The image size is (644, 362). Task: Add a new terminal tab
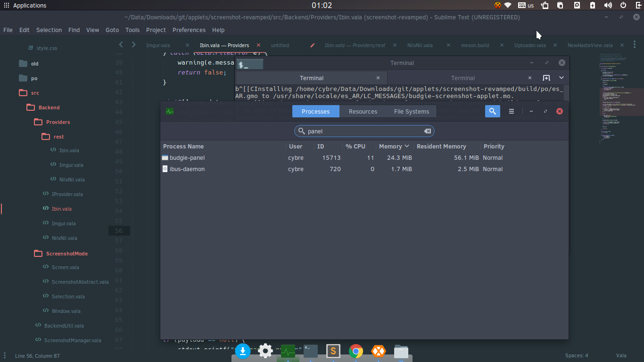[x=546, y=78]
